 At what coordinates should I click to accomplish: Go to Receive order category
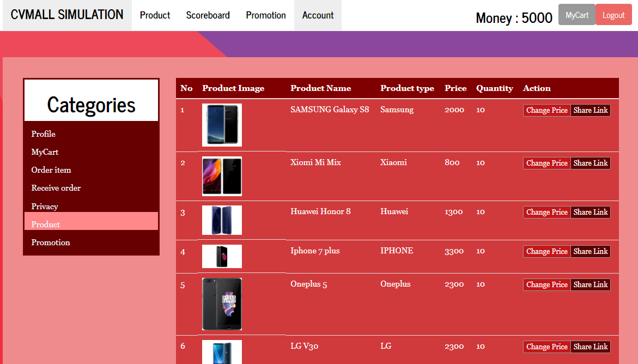point(56,188)
